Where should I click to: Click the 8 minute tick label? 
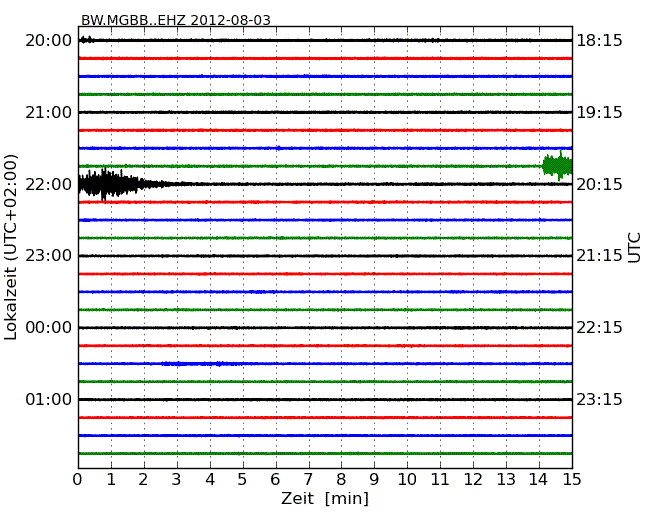click(341, 479)
